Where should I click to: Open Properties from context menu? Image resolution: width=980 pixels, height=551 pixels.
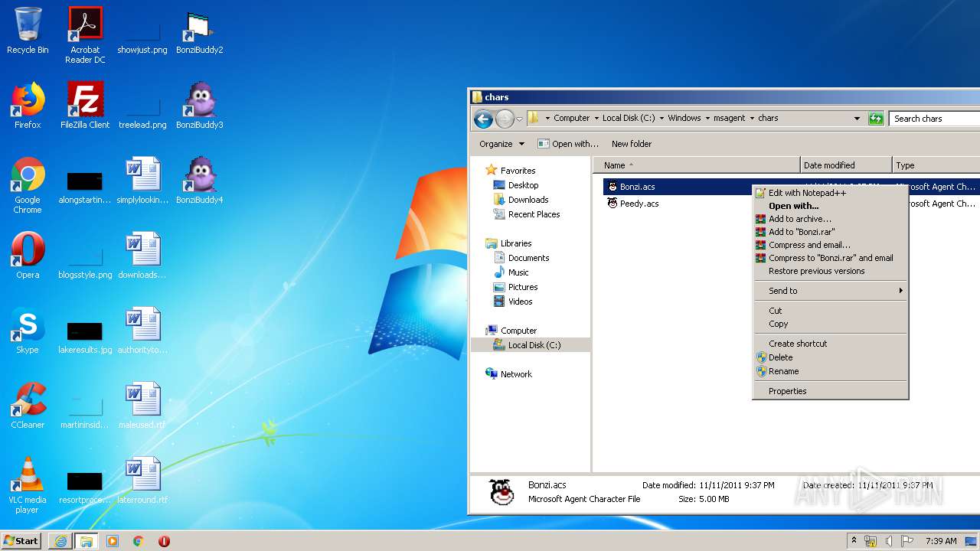click(x=831, y=391)
